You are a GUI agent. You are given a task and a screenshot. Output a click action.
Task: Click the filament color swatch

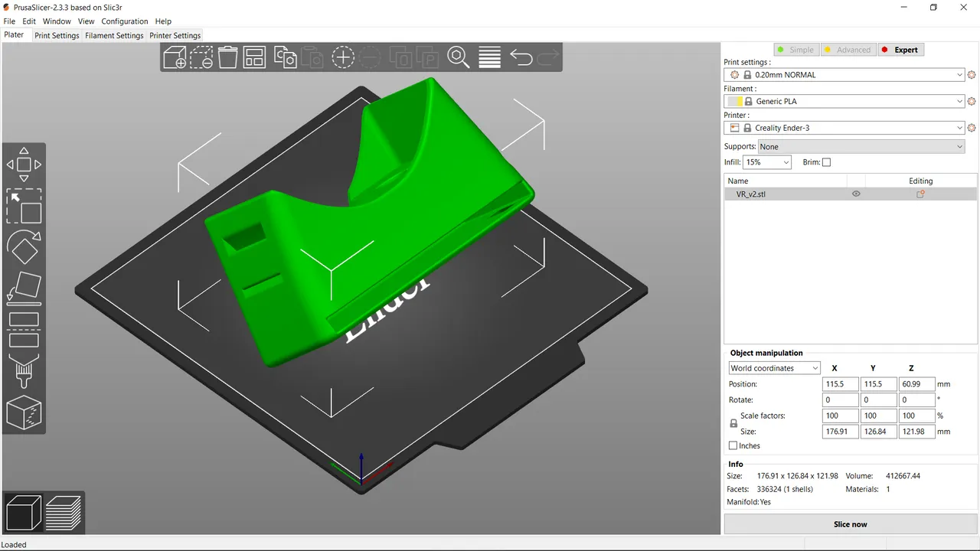tap(735, 101)
